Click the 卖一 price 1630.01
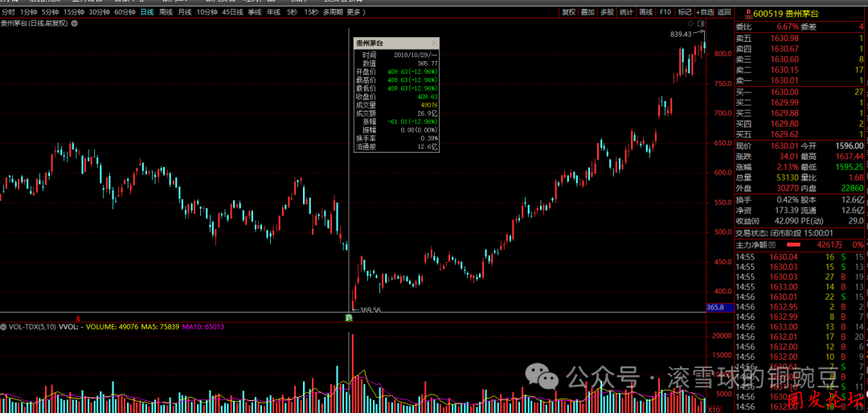868x413 pixels. [784, 81]
